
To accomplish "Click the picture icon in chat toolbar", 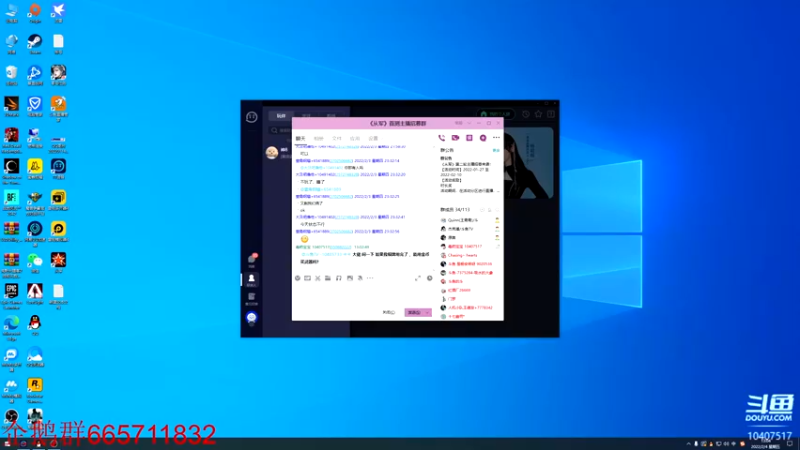I will click(350, 278).
